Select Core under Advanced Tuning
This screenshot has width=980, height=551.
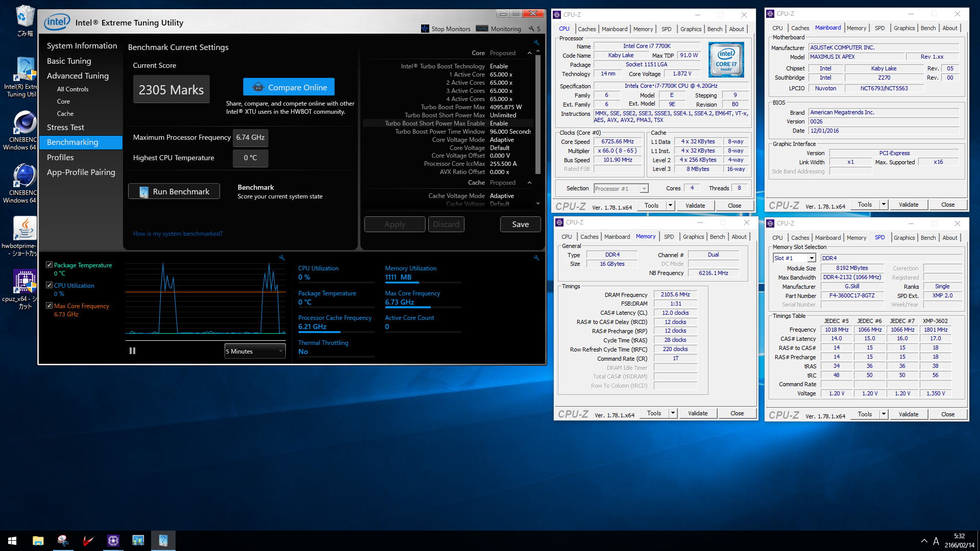click(x=63, y=101)
